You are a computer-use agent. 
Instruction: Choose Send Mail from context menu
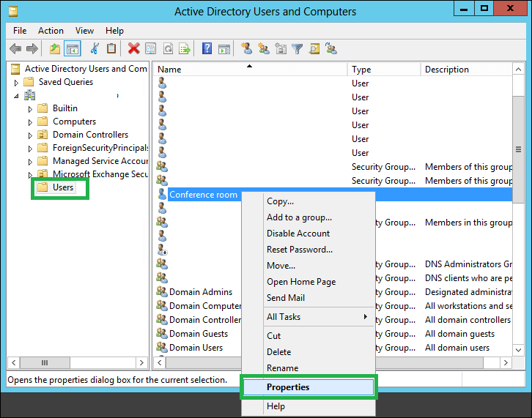coord(308,298)
